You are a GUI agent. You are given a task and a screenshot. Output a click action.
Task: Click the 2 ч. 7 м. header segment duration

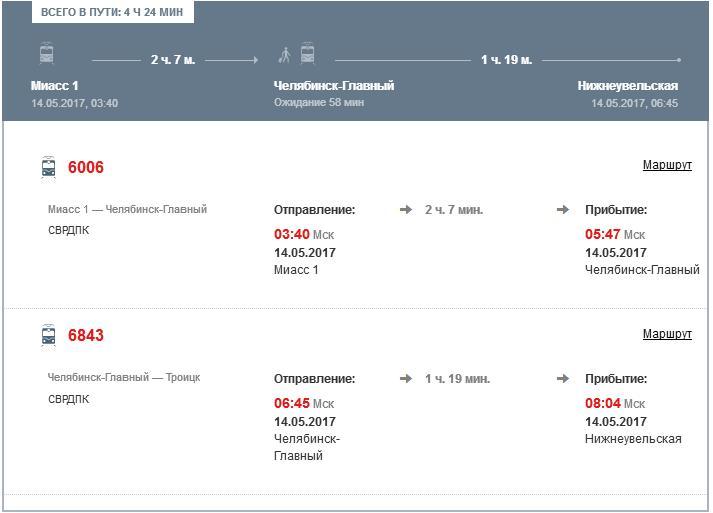(x=173, y=60)
